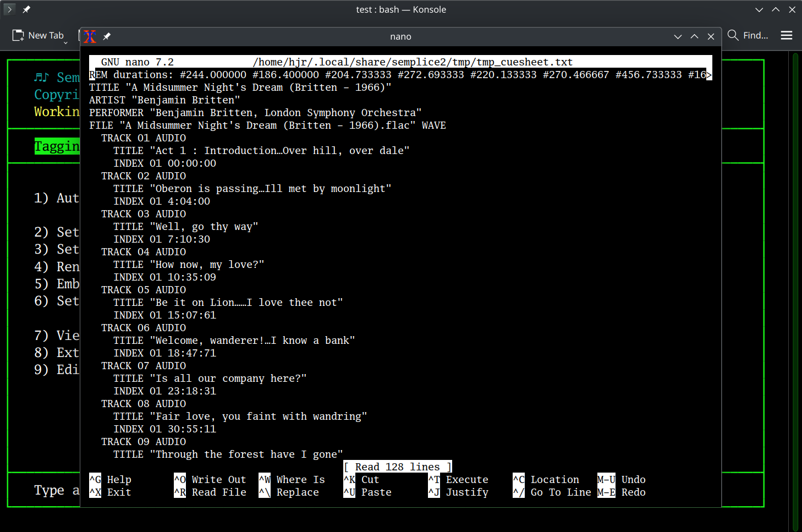This screenshot has width=802, height=532.
Task: Click the Where Is shortcut in nano
Action: click(x=301, y=479)
